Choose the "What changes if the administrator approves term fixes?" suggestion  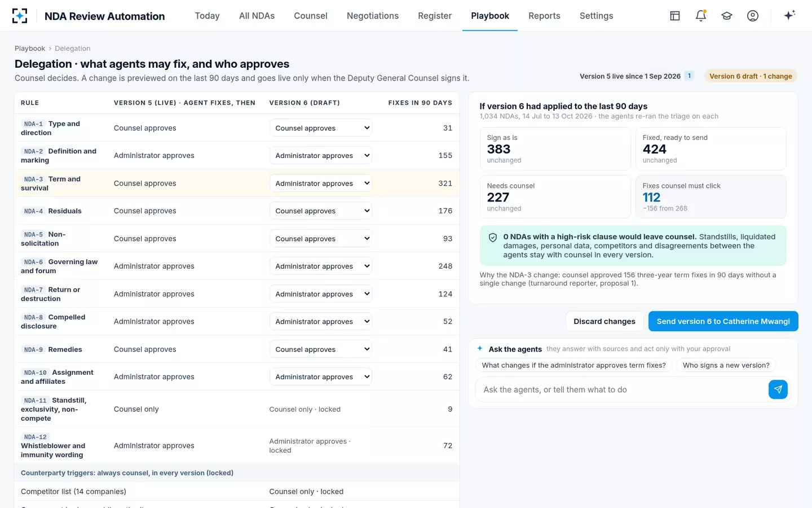pyautogui.click(x=574, y=365)
